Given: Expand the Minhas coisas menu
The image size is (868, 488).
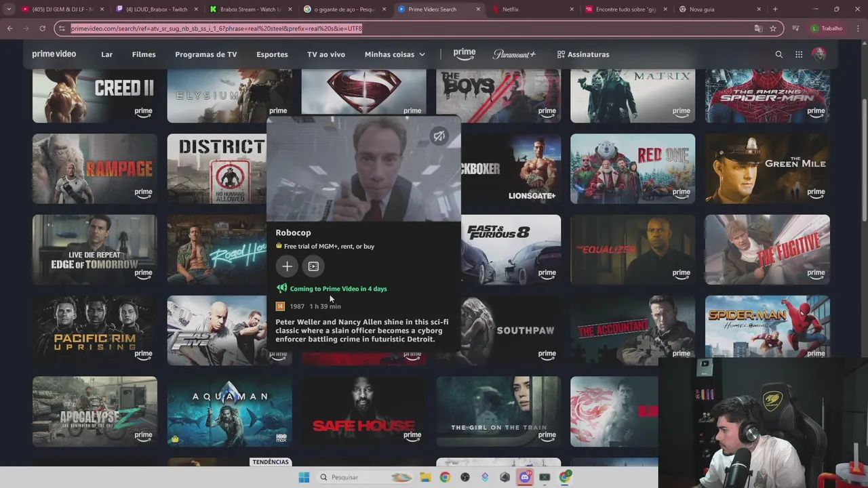Looking at the screenshot, I should (x=395, y=54).
